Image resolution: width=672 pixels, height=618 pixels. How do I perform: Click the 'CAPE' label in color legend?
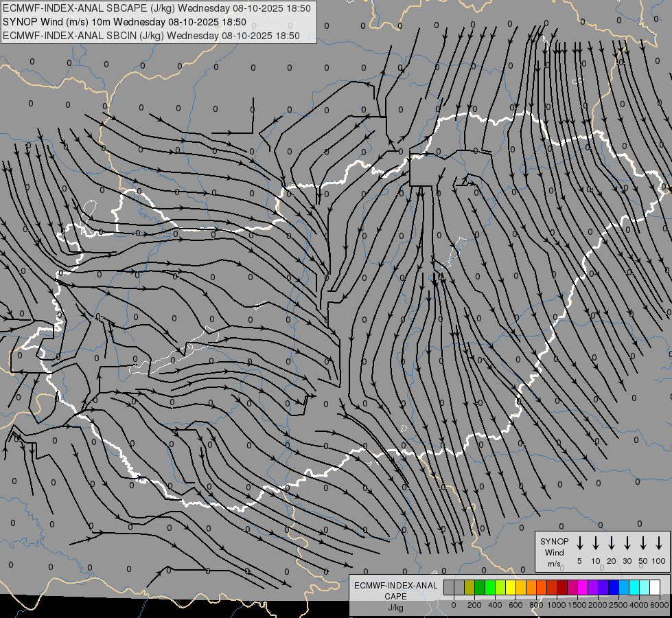coord(395,597)
